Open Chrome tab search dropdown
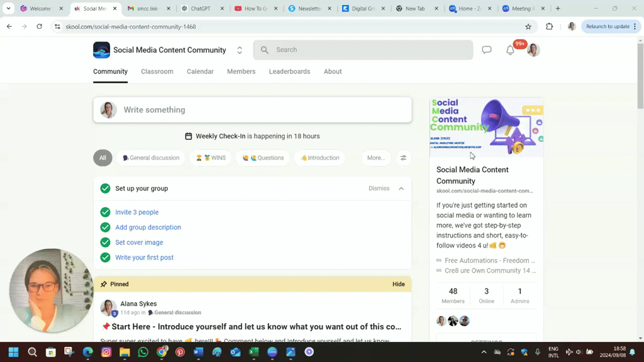 (x=8, y=8)
